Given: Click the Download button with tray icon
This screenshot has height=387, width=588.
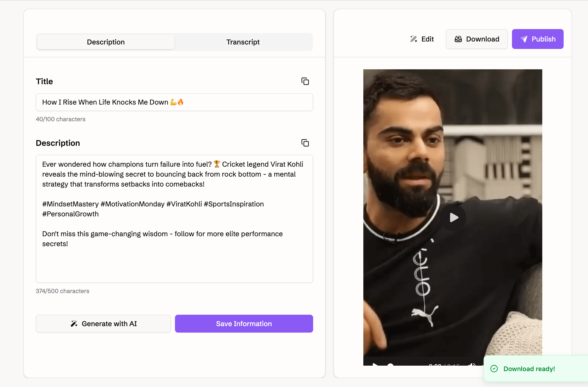Looking at the screenshot, I should [477, 39].
